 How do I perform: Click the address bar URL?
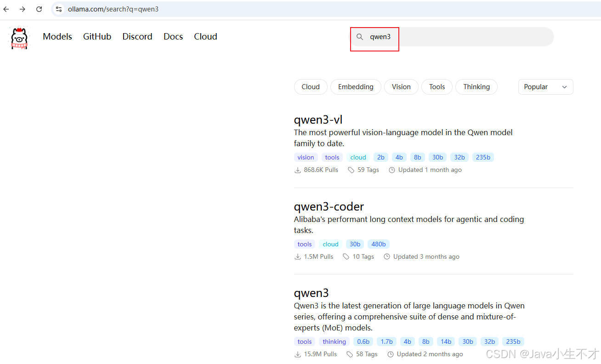113,9
